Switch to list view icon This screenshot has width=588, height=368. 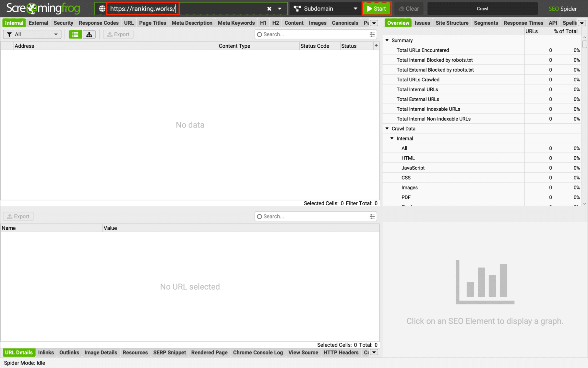(75, 34)
